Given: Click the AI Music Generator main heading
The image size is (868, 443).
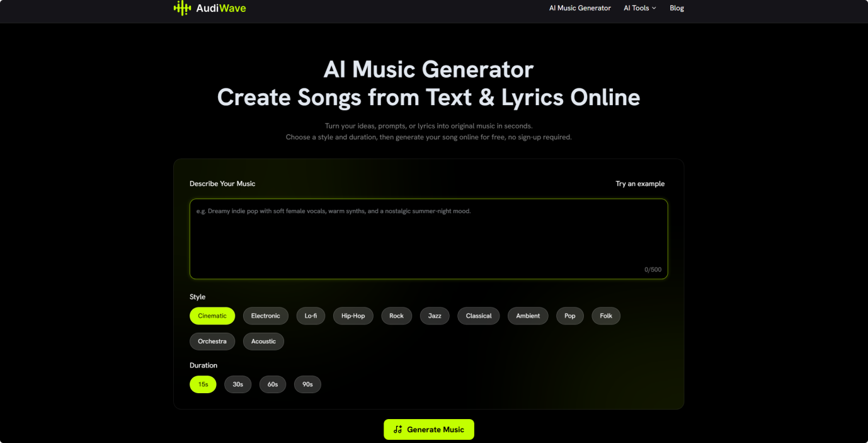Looking at the screenshot, I should point(428,69).
